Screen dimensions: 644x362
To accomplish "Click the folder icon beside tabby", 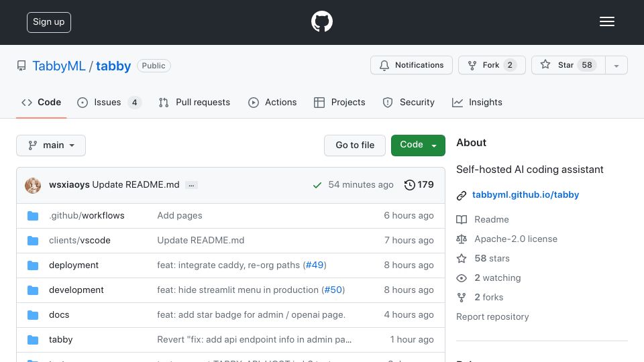I will click(x=33, y=340).
